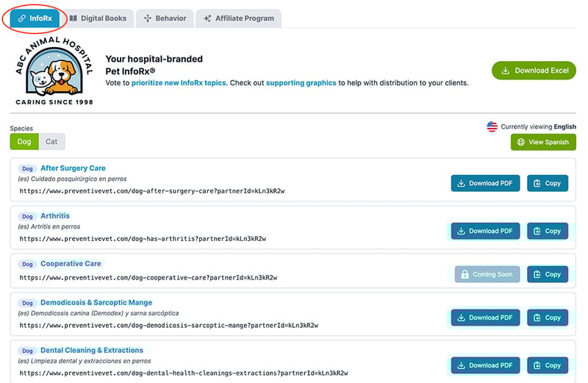Screen dimensions: 588x383
Task: Download PDF for Dental Cleaning & Extractions
Action: point(485,365)
